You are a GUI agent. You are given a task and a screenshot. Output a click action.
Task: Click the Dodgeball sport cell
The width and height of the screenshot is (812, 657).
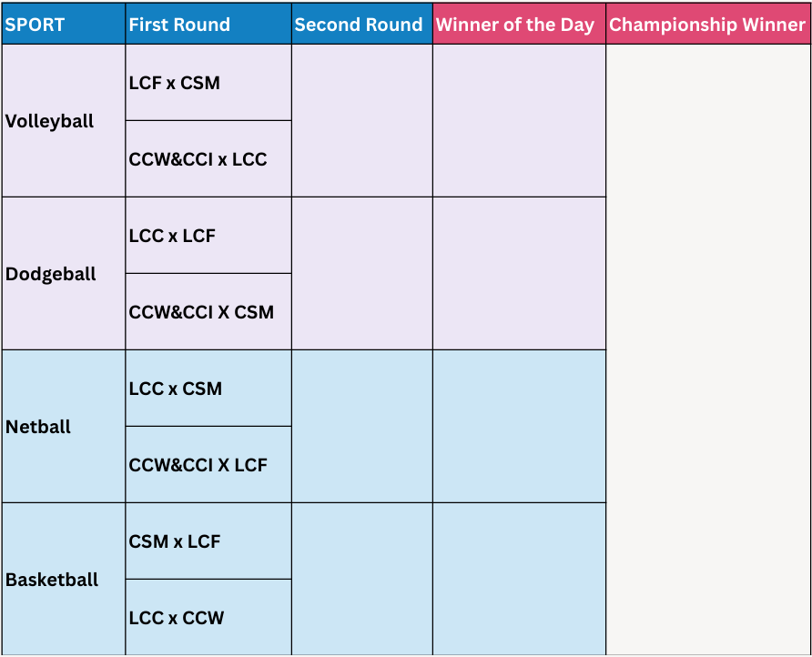[x=64, y=273]
